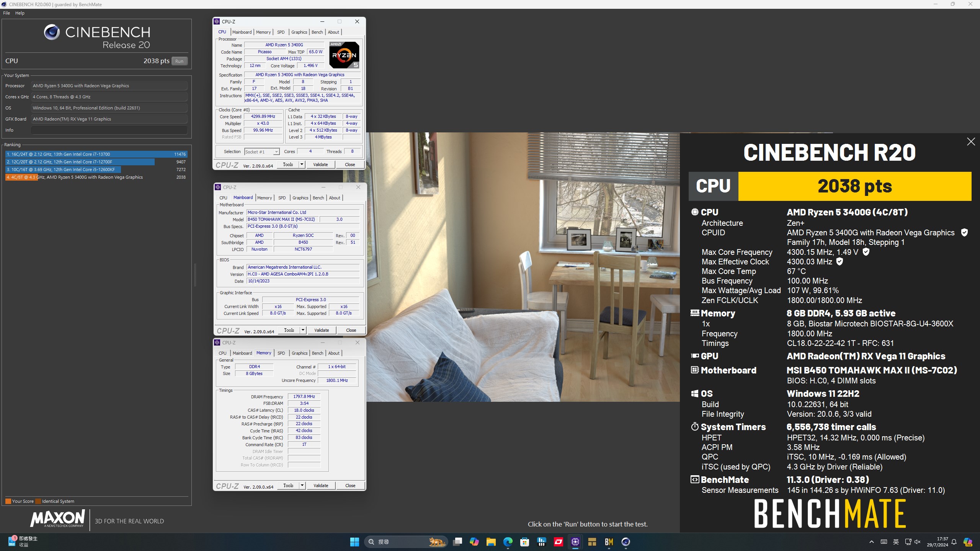The height and width of the screenshot is (551, 980).
Task: Click the Tools button in the Memory CPU-Z window
Action: (x=288, y=486)
